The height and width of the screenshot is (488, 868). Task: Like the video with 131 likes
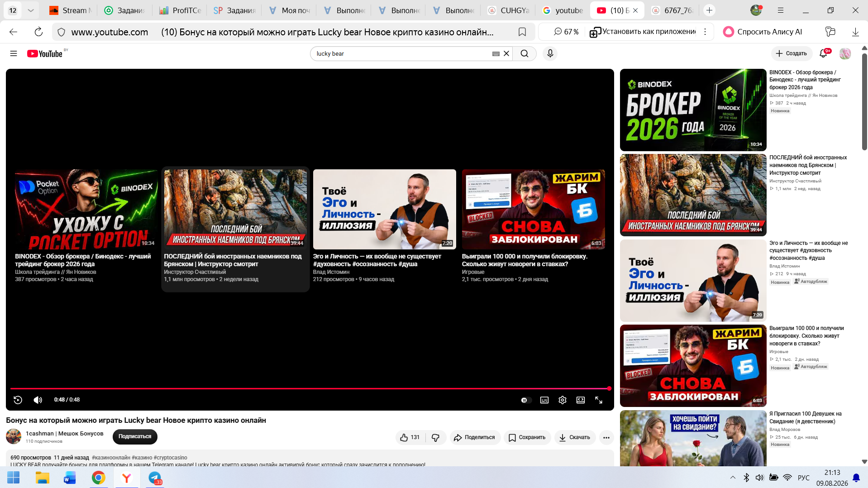[410, 437]
